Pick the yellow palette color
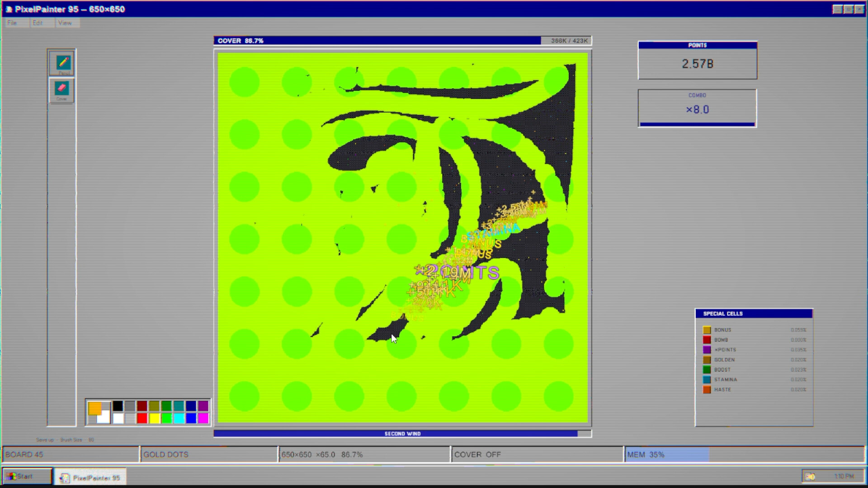 [155, 418]
